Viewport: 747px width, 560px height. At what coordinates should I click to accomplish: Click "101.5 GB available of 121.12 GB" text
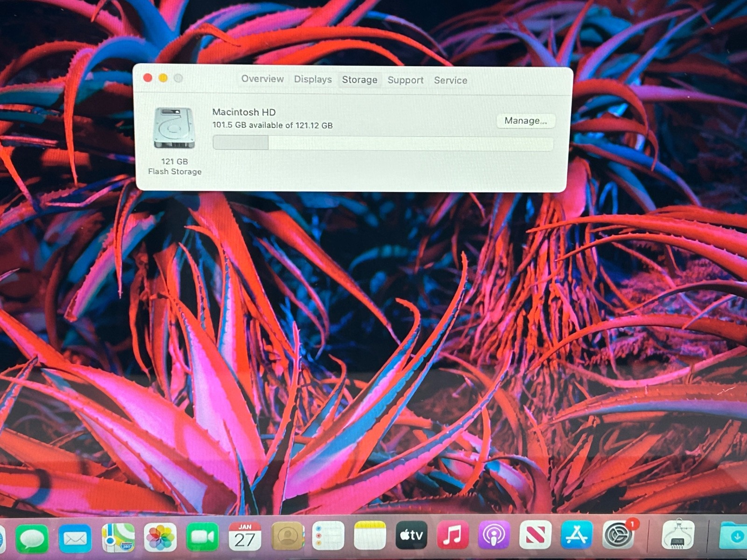click(x=272, y=125)
